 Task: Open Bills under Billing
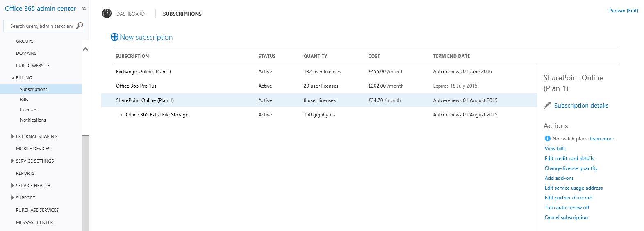click(x=24, y=100)
